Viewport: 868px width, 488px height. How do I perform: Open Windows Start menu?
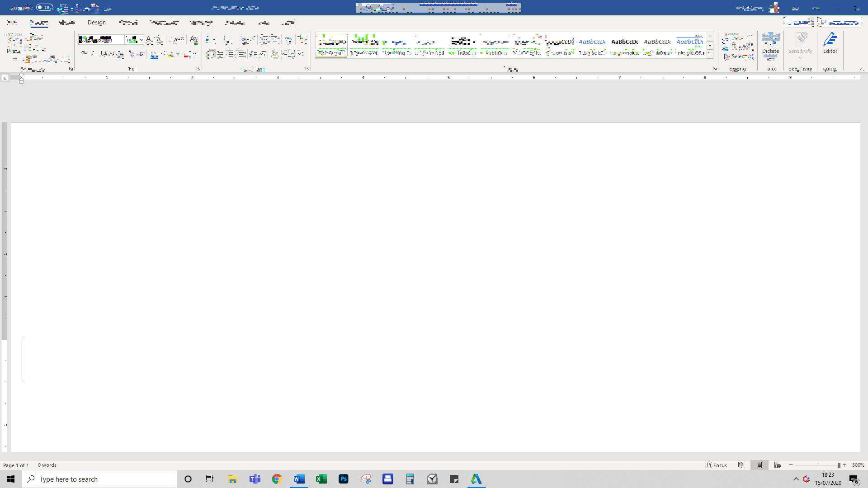(x=11, y=479)
